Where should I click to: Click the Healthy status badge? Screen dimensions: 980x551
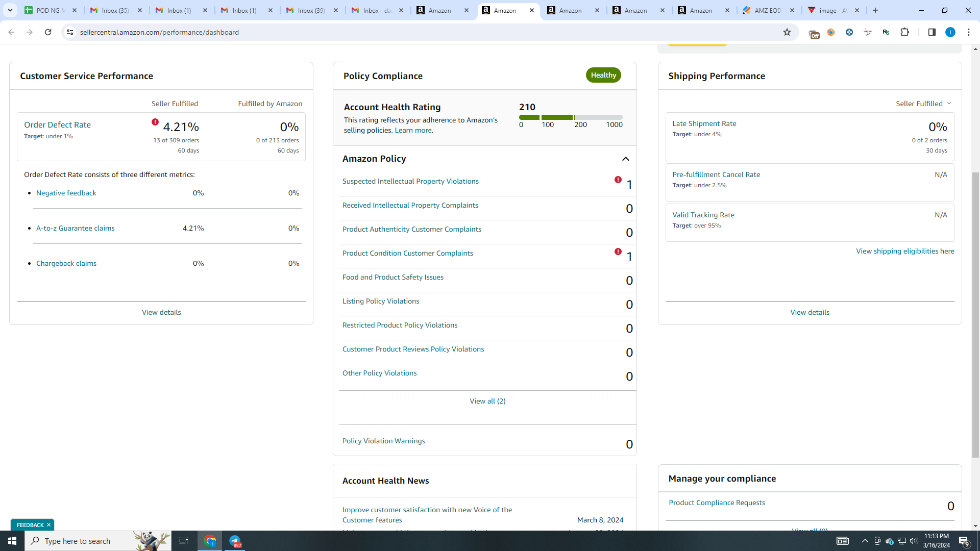tap(603, 75)
